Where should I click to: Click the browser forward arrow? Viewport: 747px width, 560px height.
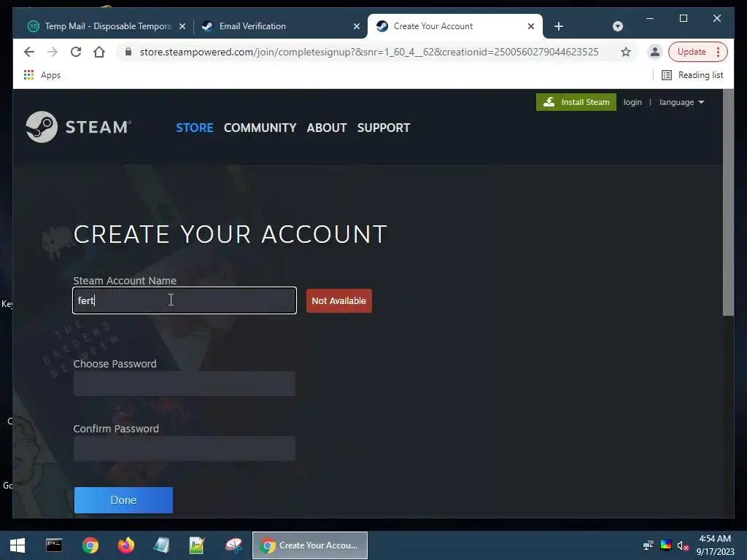(53, 52)
